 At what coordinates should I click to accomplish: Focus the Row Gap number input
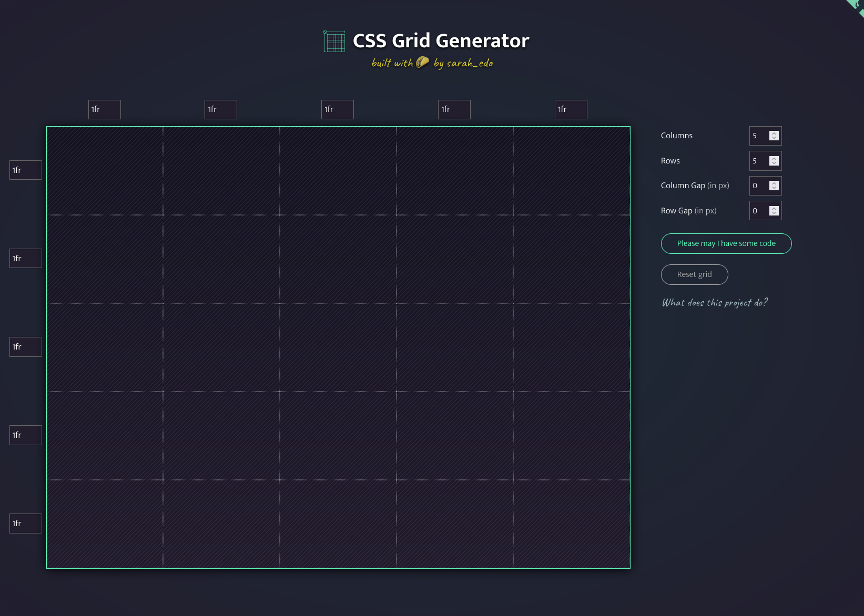tap(759, 211)
